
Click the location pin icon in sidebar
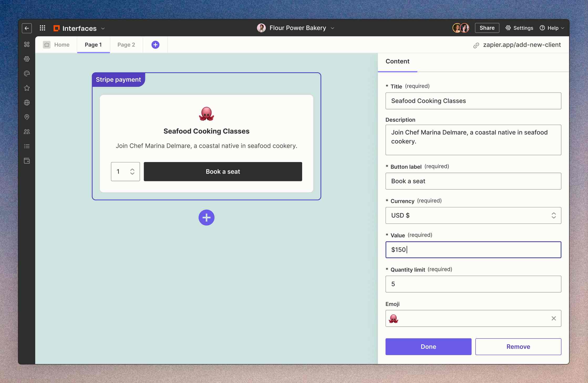[x=27, y=117]
